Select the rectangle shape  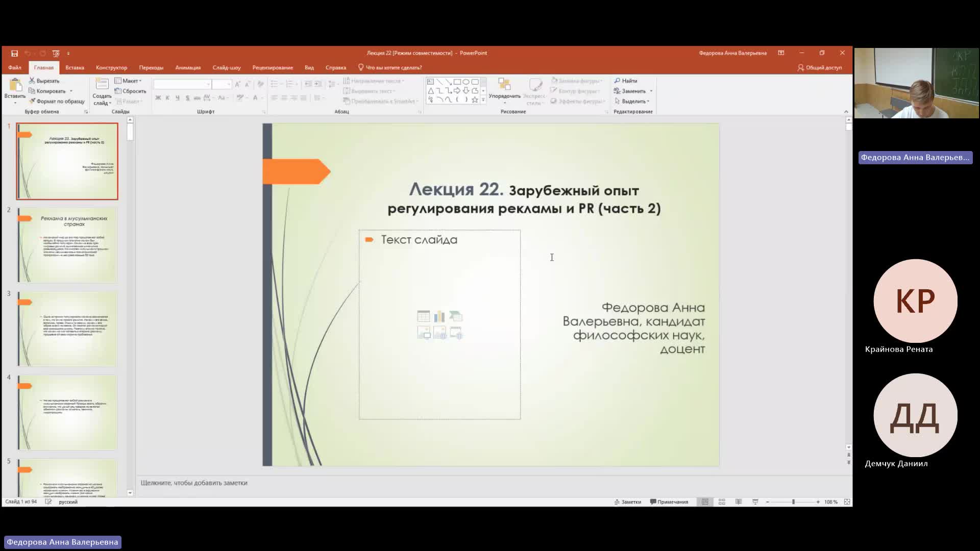click(x=457, y=82)
